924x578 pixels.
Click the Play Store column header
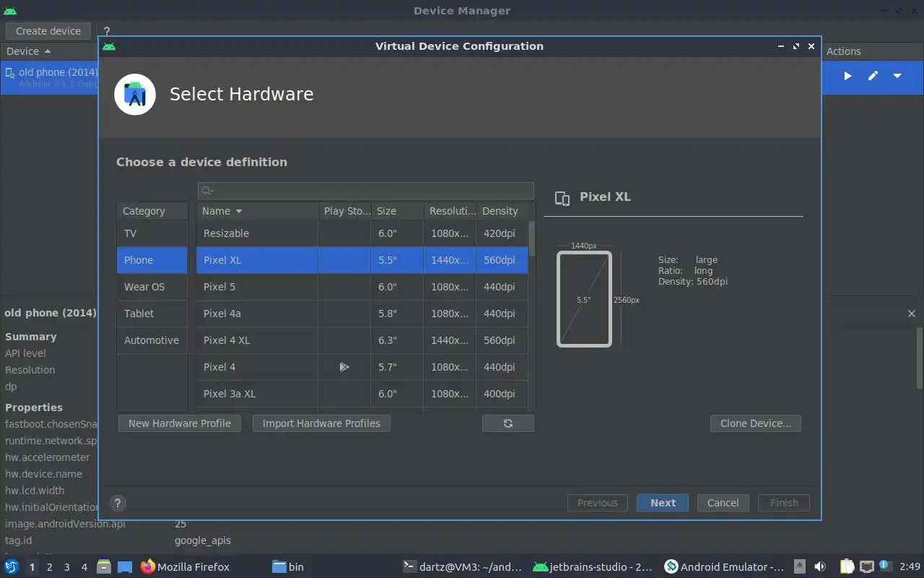point(345,211)
